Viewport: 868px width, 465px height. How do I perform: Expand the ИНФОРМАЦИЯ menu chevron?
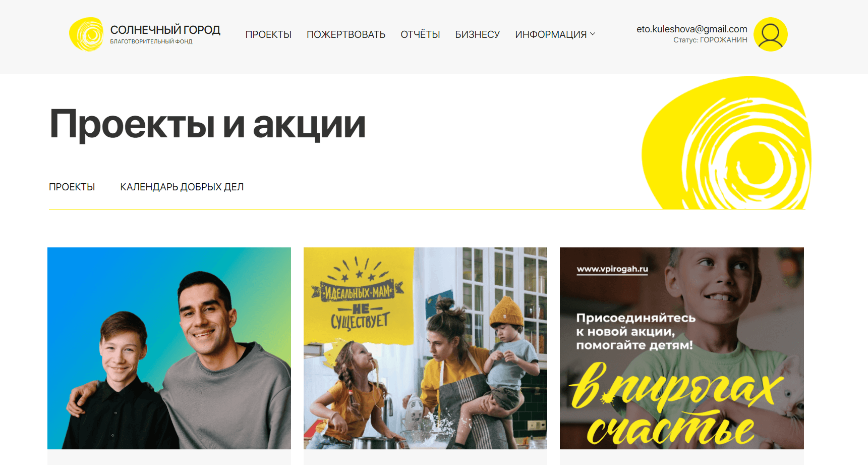pos(593,34)
